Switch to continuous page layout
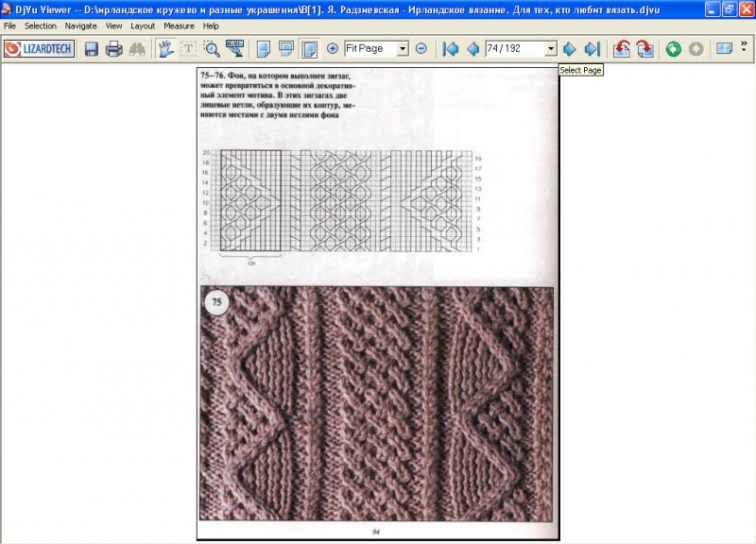The width and height of the screenshot is (756, 544). [x=286, y=49]
